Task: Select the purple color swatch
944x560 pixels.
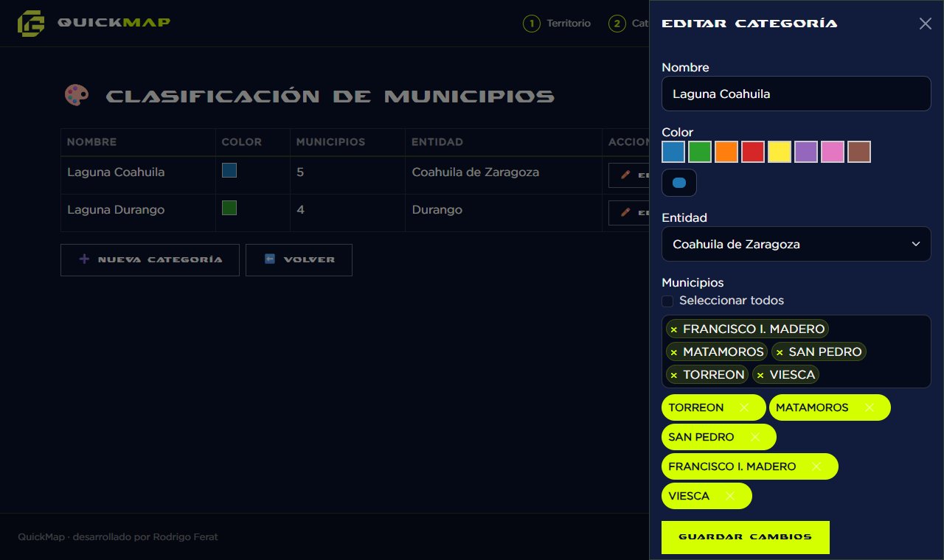Action: pos(806,152)
